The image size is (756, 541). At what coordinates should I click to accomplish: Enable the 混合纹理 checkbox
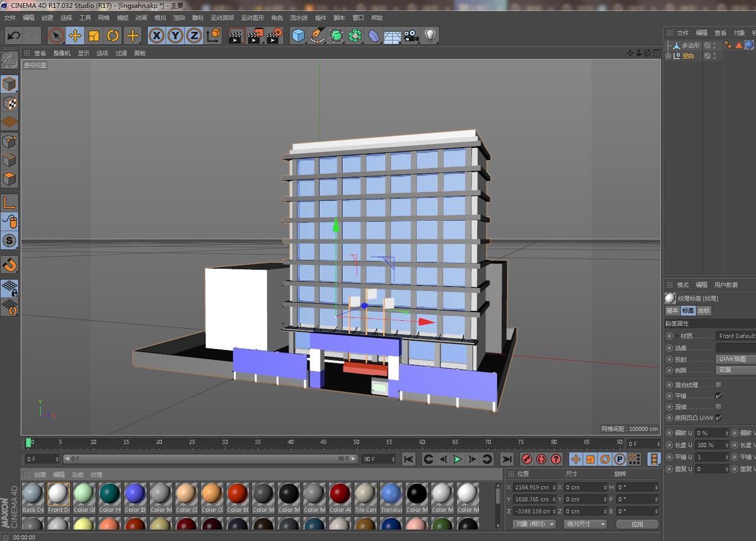pyautogui.click(x=718, y=384)
